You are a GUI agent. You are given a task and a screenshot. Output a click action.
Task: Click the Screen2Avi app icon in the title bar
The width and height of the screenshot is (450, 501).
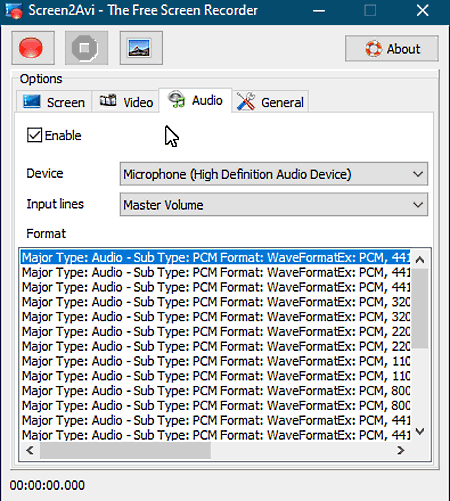tap(14, 11)
